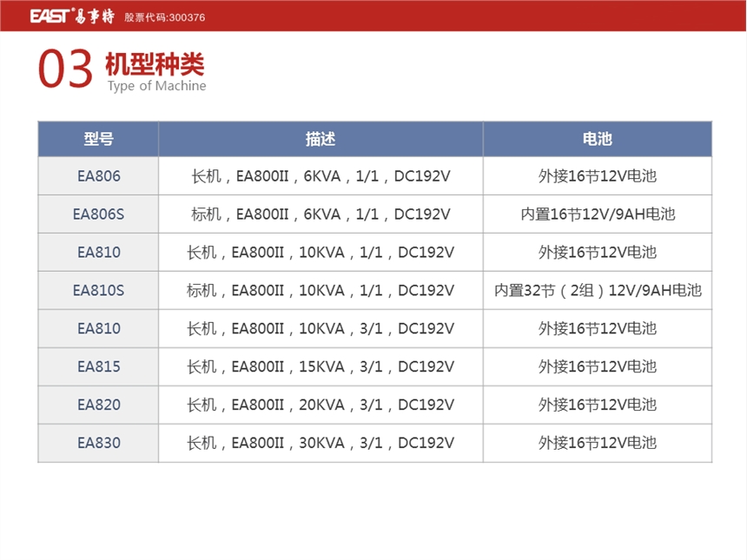Image resolution: width=747 pixels, height=560 pixels.
Task: Select the EA810 cell in the 10KVA 1/1 row
Action: point(99,253)
